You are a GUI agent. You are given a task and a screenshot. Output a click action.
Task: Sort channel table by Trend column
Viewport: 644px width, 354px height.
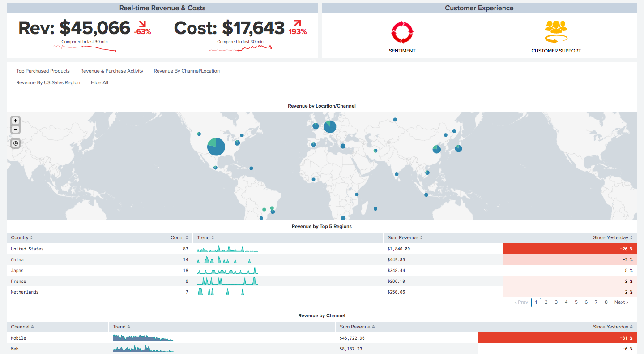coord(121,327)
